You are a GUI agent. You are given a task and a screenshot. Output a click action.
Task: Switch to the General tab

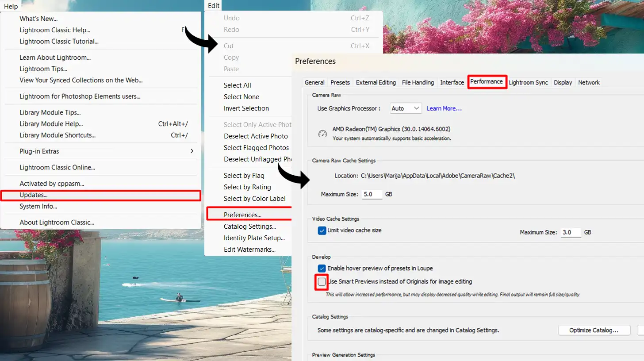pos(314,82)
